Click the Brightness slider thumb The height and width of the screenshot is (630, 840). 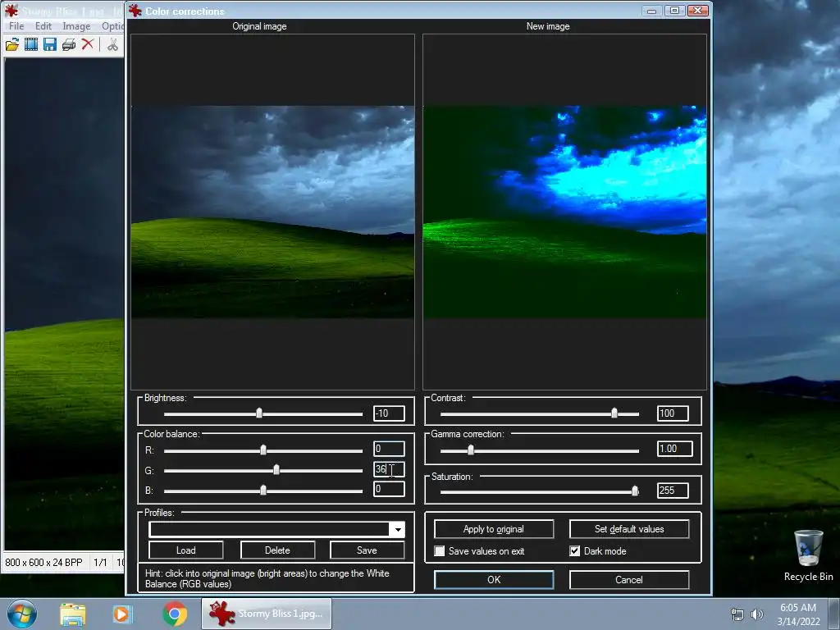click(259, 413)
